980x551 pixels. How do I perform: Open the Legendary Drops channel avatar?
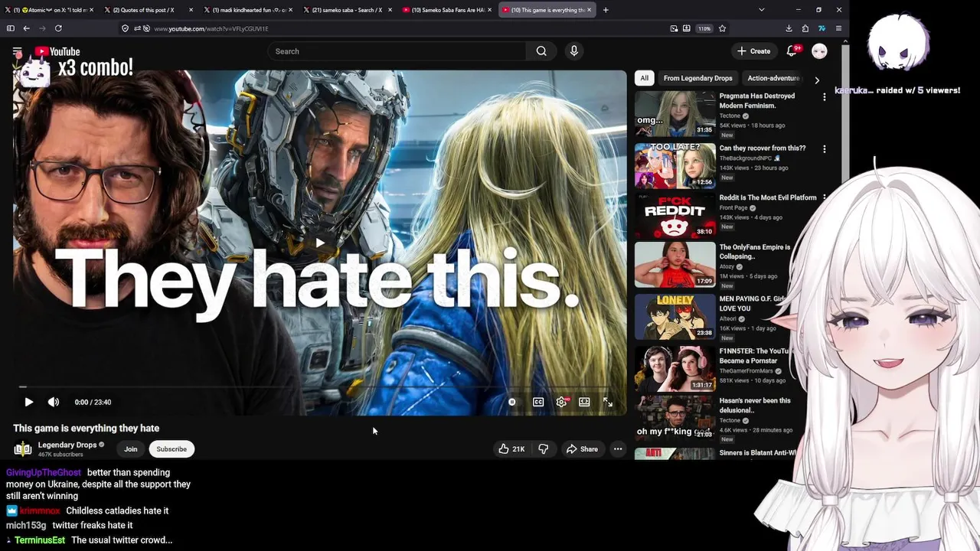(23, 449)
